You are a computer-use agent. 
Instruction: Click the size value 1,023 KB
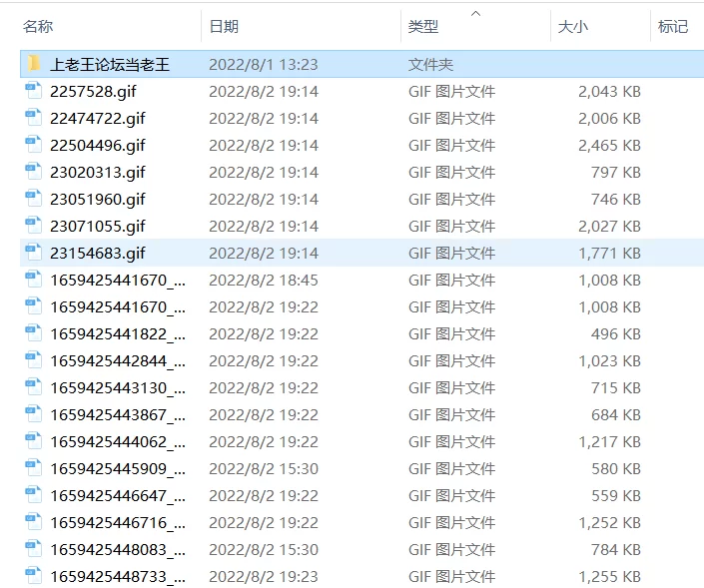(609, 360)
